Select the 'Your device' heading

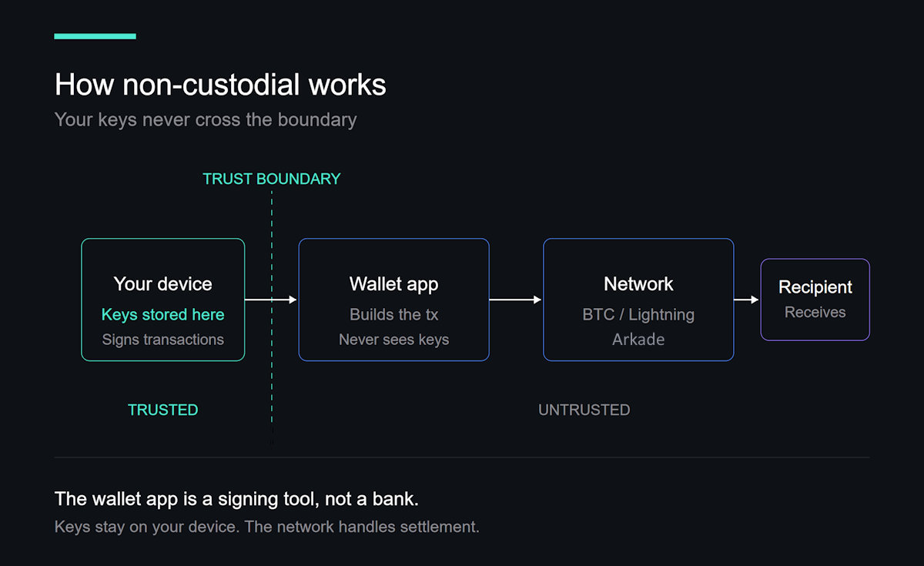tap(162, 284)
